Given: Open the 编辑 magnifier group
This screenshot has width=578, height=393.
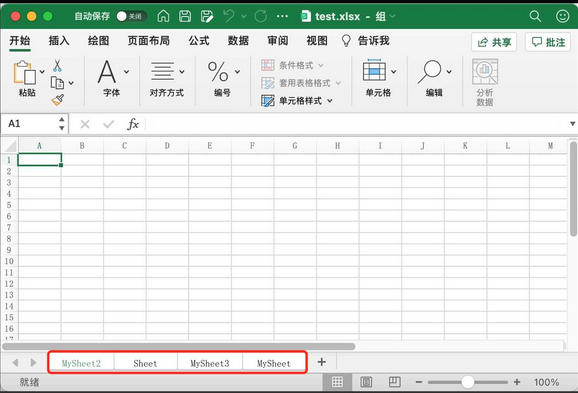Looking at the screenshot, I should (x=434, y=78).
